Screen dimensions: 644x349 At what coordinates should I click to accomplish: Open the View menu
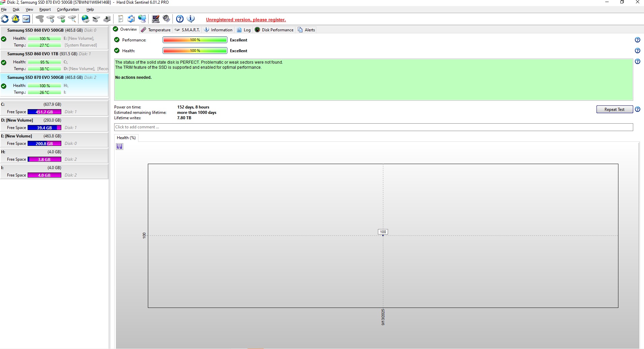(29, 9)
